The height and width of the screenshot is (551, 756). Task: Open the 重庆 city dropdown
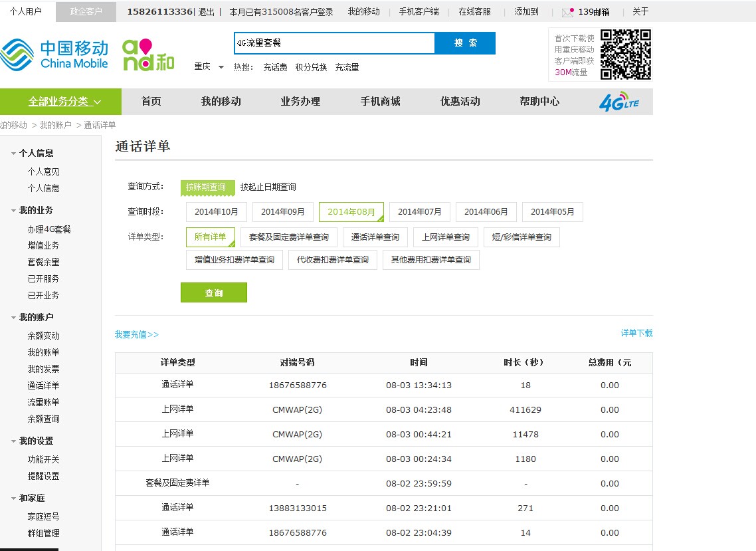click(x=209, y=67)
